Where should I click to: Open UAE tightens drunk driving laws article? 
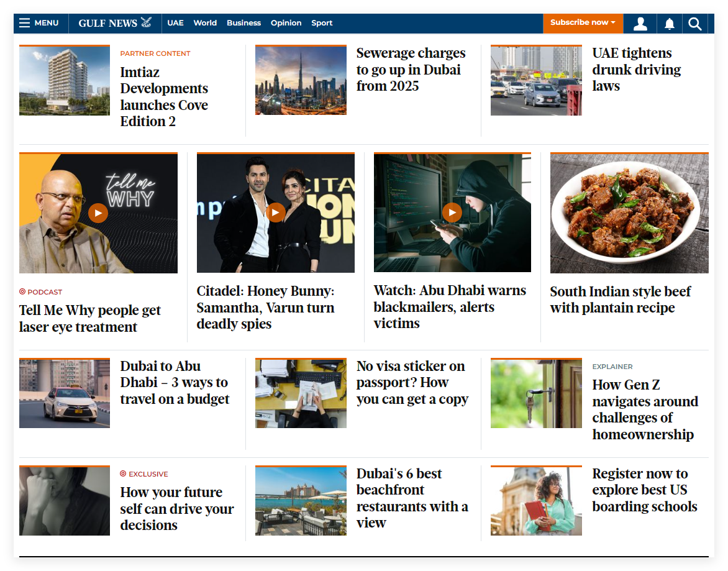[636, 70]
